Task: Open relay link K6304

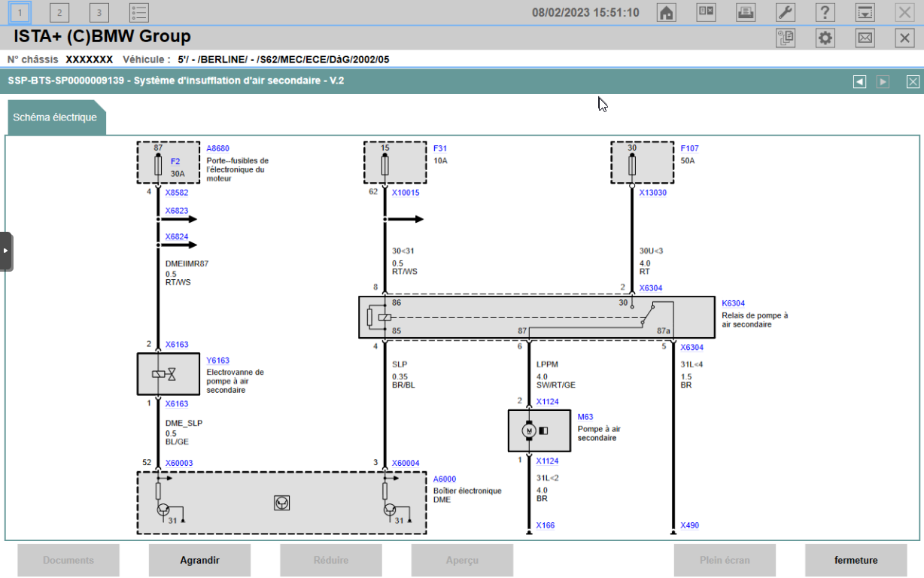Action: (x=733, y=303)
